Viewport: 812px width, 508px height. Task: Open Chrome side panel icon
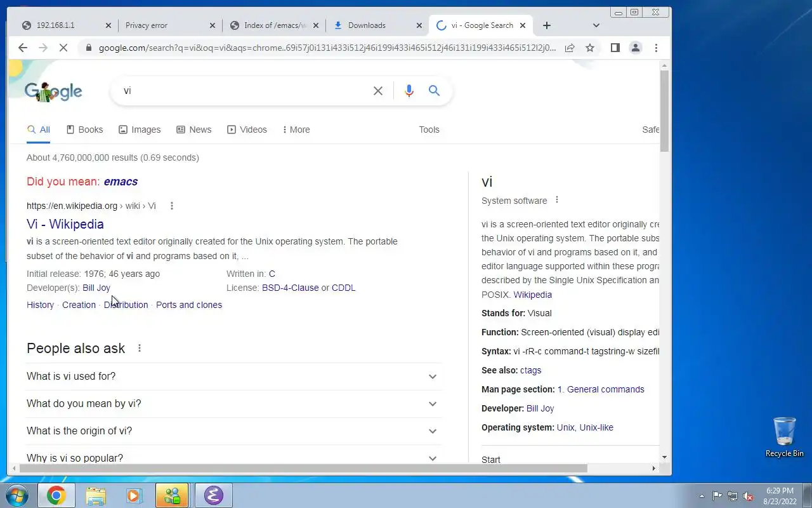(615, 48)
